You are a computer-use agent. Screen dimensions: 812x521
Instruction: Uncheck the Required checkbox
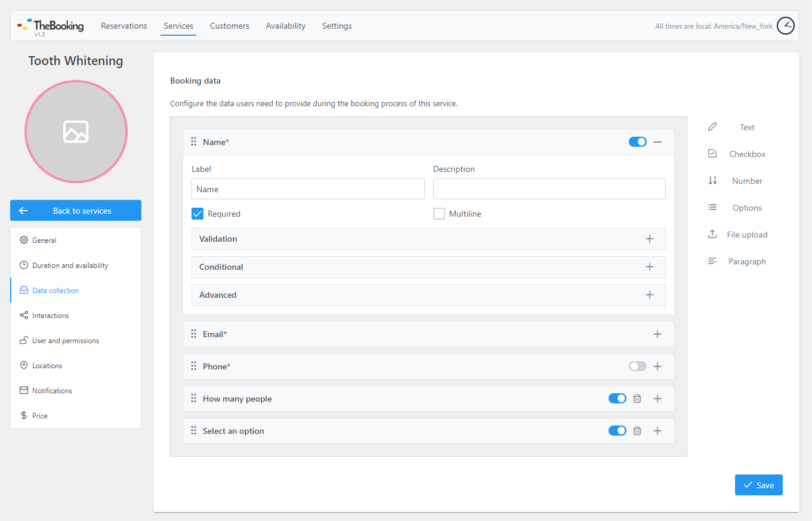[197, 214]
